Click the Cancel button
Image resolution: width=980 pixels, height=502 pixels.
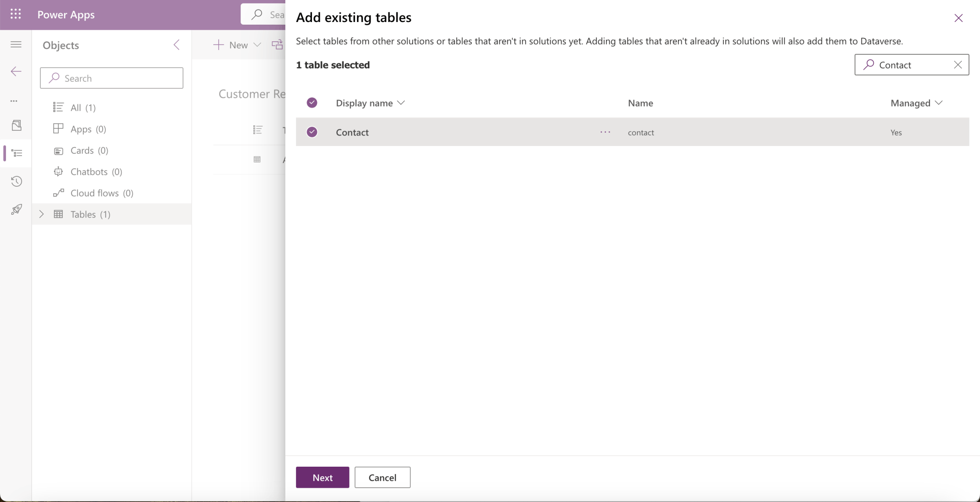pyautogui.click(x=382, y=477)
